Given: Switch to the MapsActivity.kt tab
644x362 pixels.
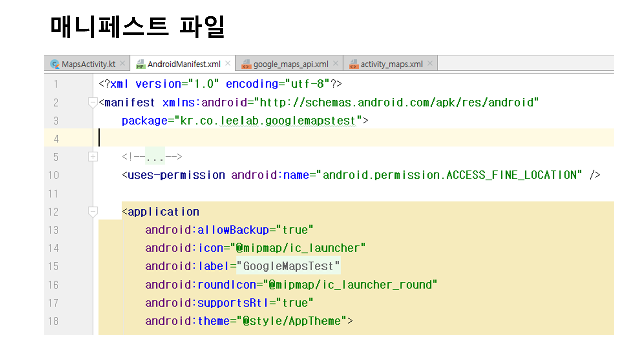Looking at the screenshot, I should [89, 64].
